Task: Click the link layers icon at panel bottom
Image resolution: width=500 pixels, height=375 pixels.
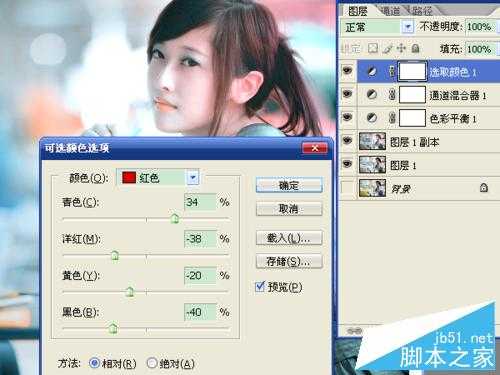Action: [354, 331]
